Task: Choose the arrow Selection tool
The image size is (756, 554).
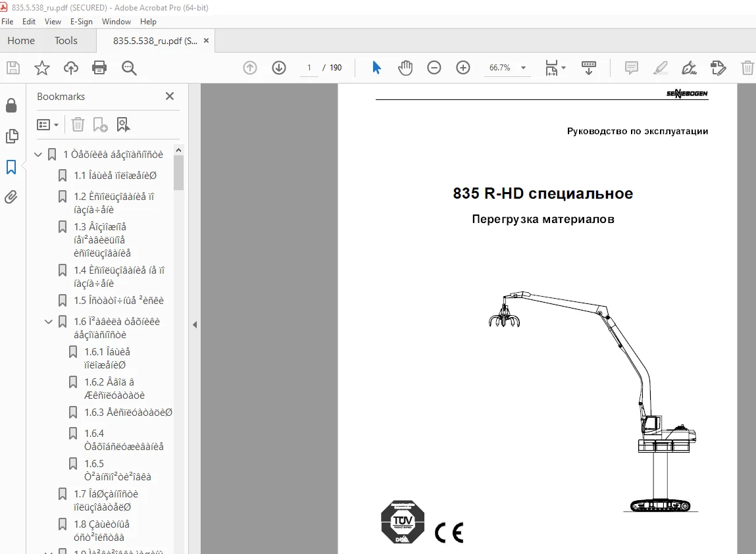Action: 376,68
